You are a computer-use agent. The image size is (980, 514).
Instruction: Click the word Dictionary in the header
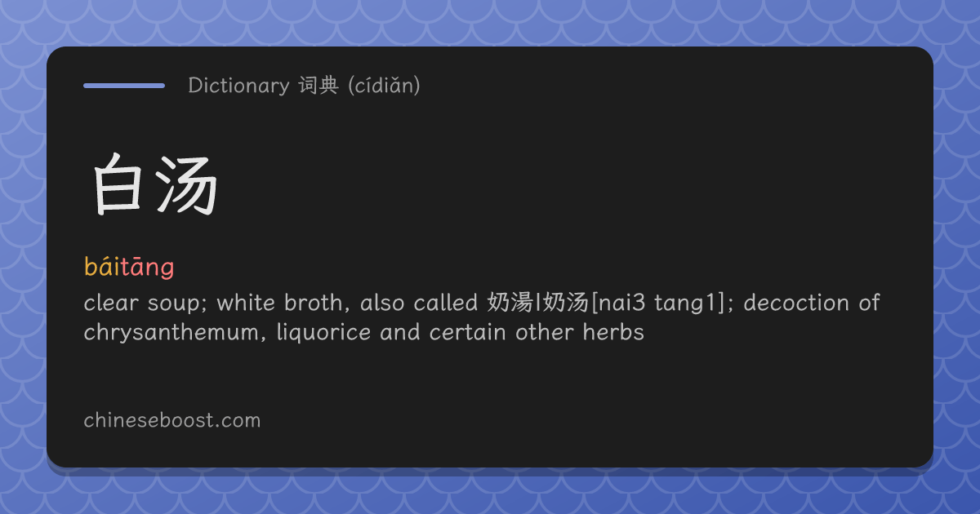(x=238, y=85)
